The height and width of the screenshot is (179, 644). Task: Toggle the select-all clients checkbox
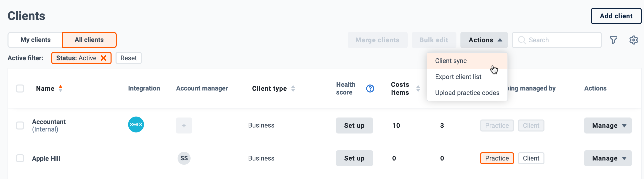(x=20, y=88)
